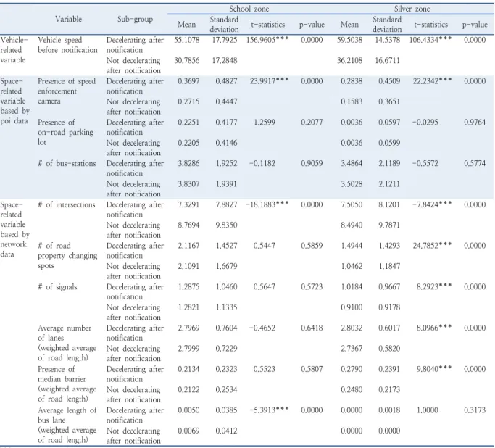Click the "Vehicle-related variable" group label
Viewport: 495px width, 448px height.
click(x=14, y=50)
